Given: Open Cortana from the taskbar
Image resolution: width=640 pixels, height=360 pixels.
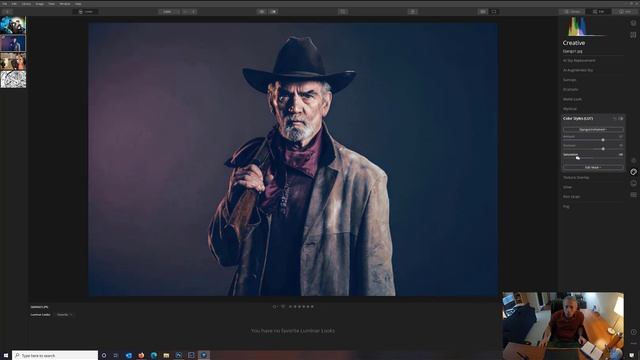Looking at the screenshot, I should coord(104,356).
